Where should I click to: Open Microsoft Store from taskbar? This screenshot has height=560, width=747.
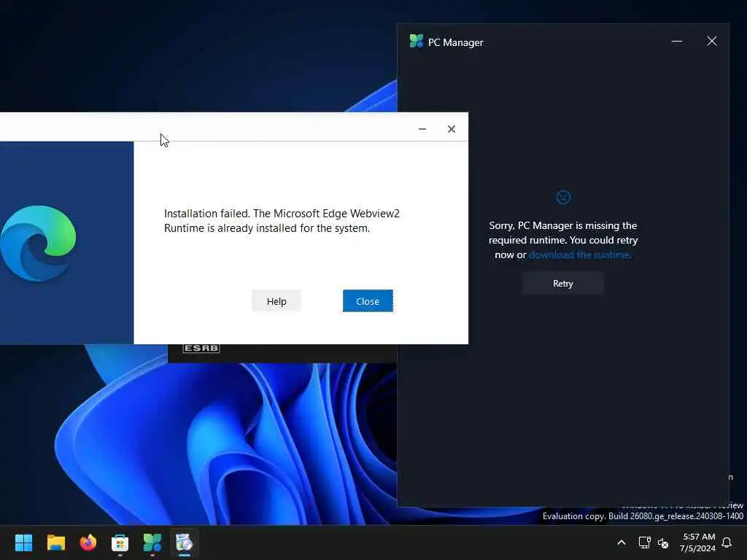click(x=120, y=542)
